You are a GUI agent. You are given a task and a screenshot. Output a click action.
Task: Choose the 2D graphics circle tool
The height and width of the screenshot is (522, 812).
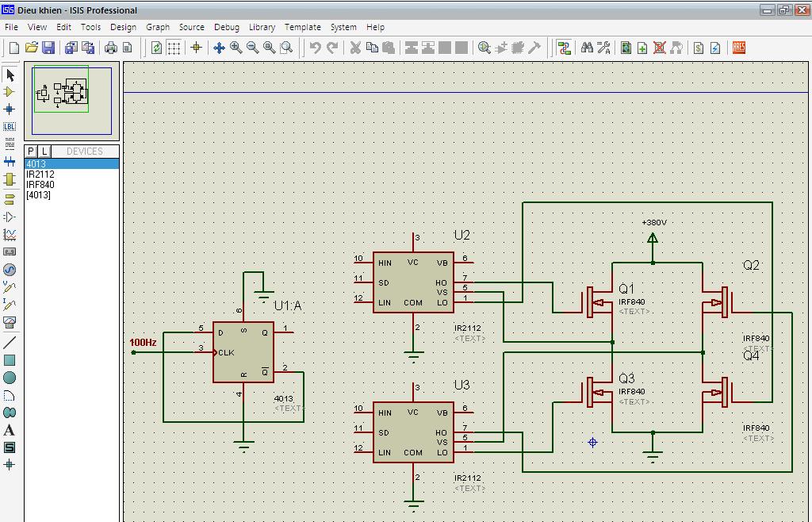(x=10, y=378)
